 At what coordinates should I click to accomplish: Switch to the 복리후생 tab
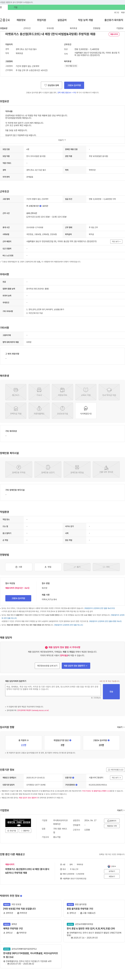pos(73,28)
